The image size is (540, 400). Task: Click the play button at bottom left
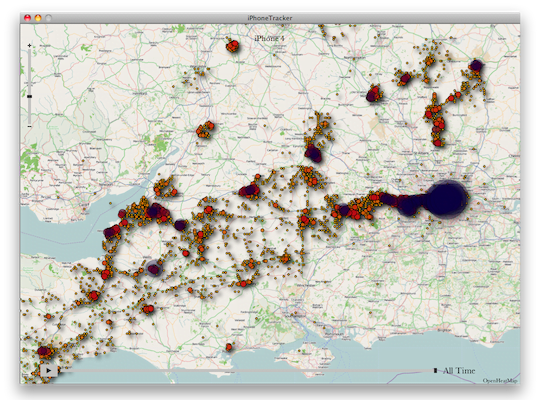[49, 371]
